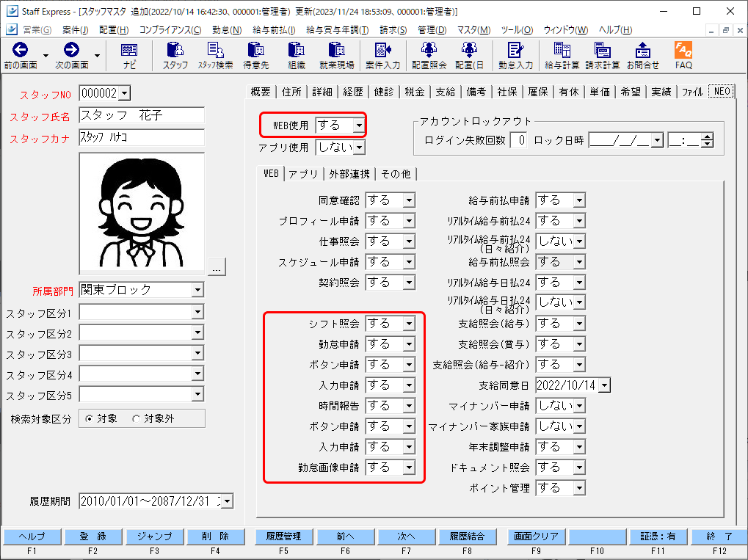This screenshot has height=560, width=748.
Task: Click the staff portrait thumbnail
Action: point(142,214)
